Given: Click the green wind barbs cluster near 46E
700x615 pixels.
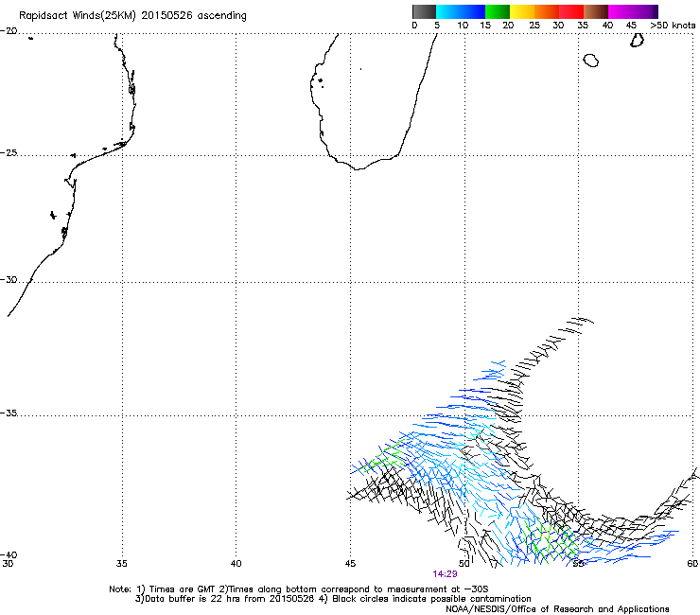Looking at the screenshot, I should [x=384, y=458].
